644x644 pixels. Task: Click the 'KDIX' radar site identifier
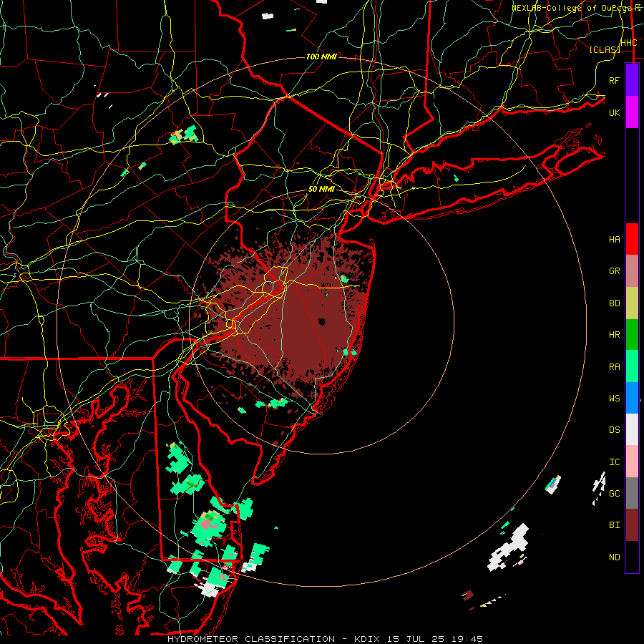coord(366,639)
